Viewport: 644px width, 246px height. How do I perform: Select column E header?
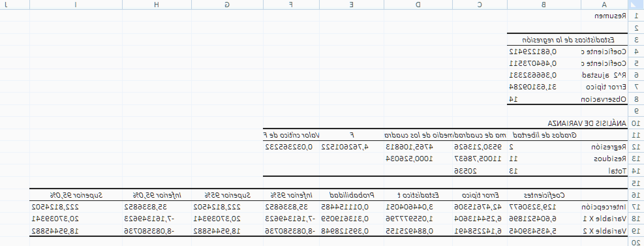tap(352, 5)
